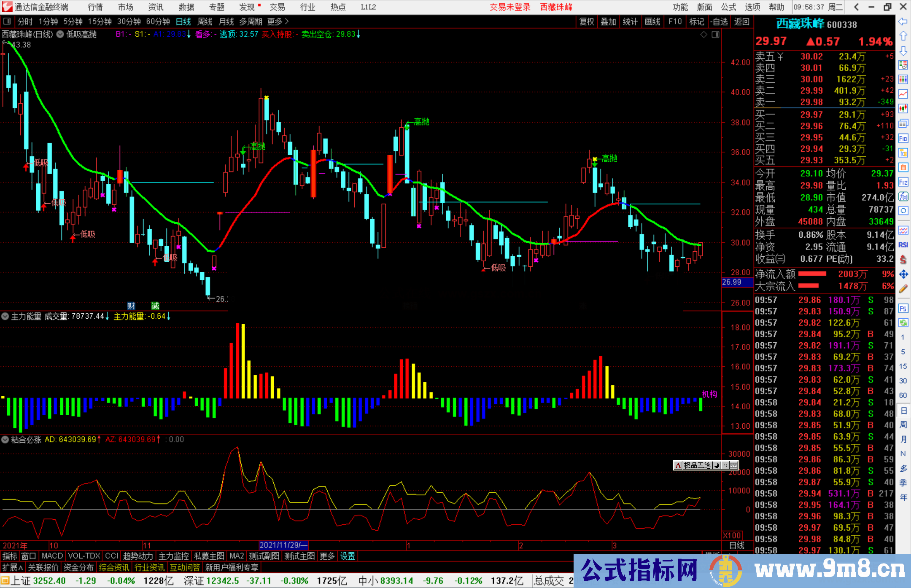
Task: Select the pencil drawing tool icon
Action: coord(903,289)
